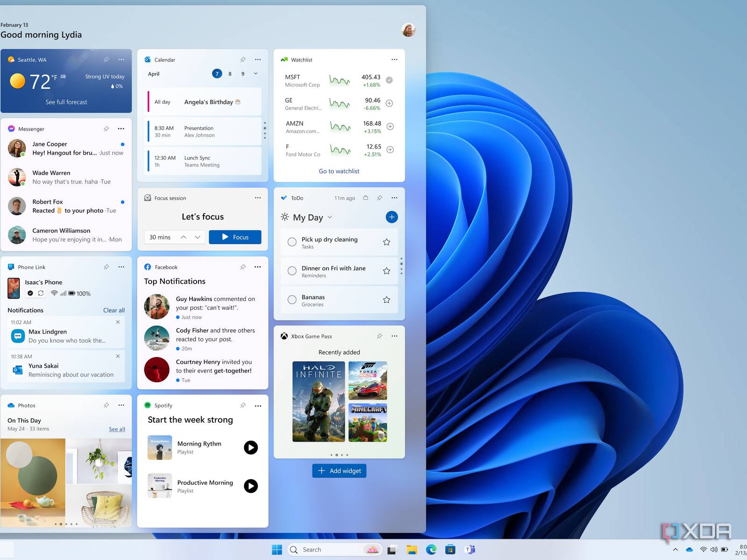
Task: Pin the Xbox Game Pass widget
Action: pos(380,336)
